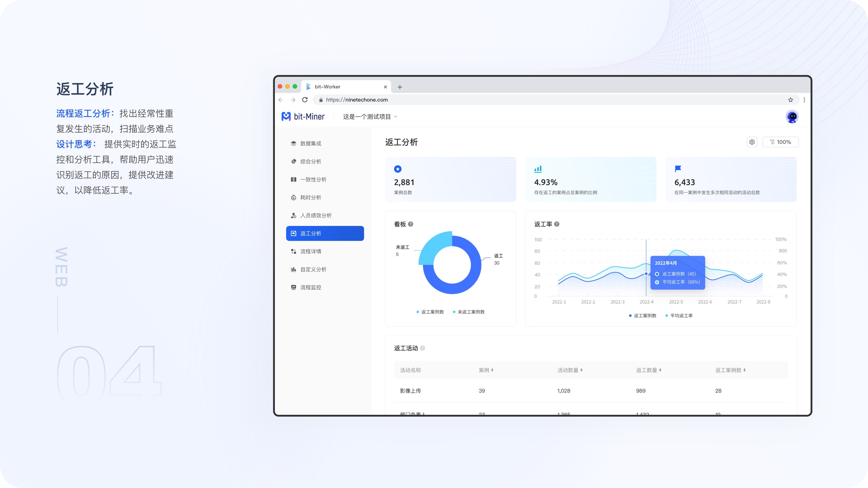This screenshot has width=868, height=488.
Task: Click the bit-Miner logo
Action: [303, 117]
